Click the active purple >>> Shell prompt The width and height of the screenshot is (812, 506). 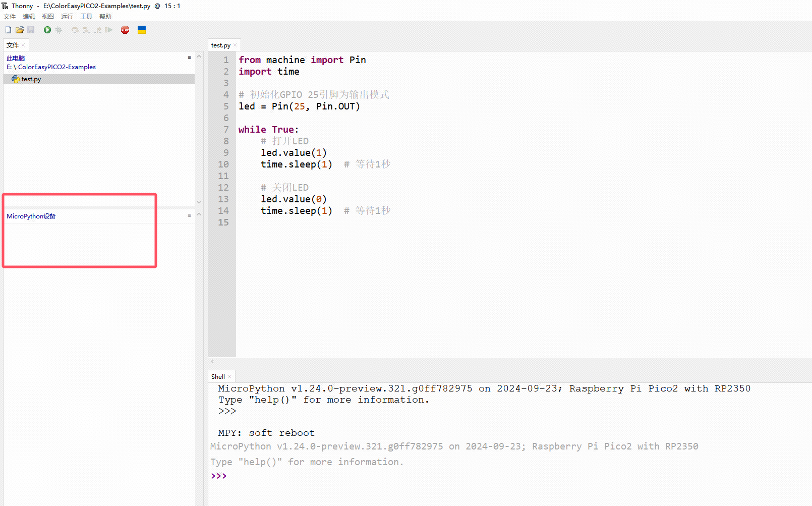point(219,476)
